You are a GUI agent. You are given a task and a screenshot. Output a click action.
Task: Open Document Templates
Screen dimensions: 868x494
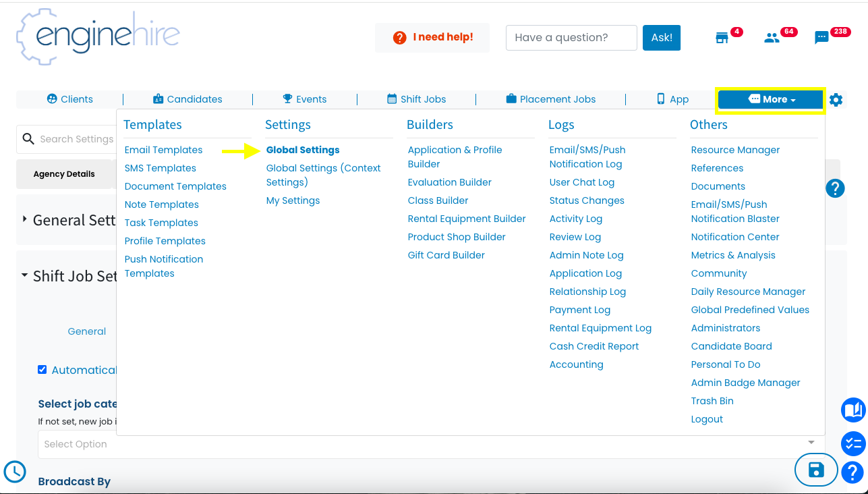point(175,186)
